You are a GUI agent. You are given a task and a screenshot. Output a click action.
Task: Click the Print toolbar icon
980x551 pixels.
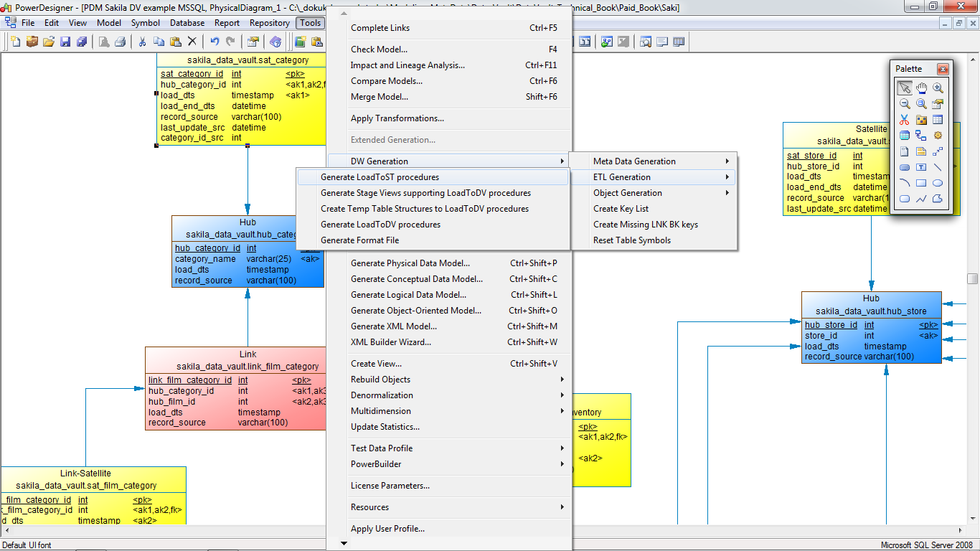[121, 42]
